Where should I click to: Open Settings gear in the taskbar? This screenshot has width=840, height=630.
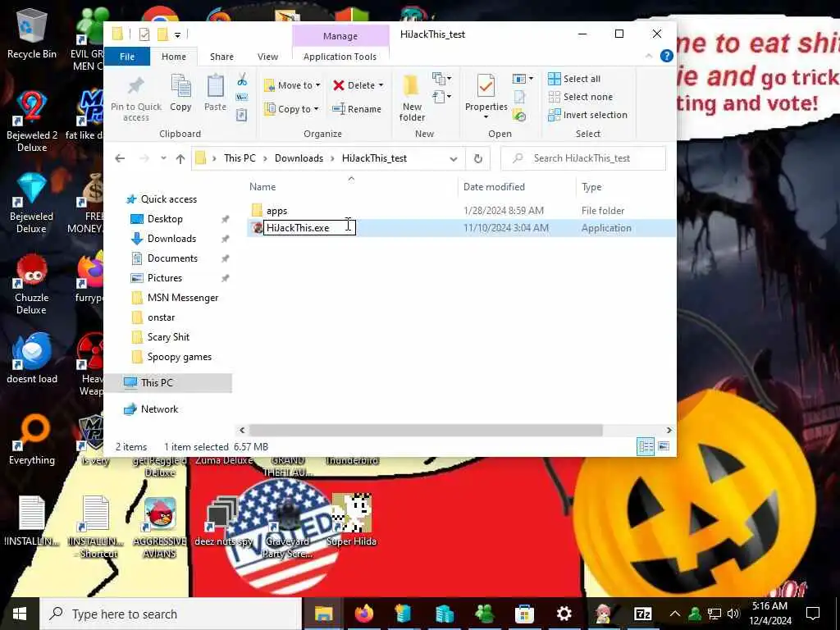(564, 614)
